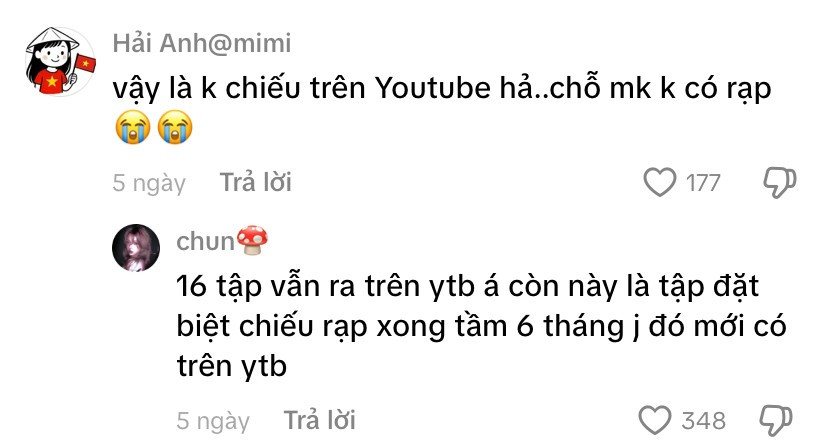Click Trả lời under chun's reply
828x443 pixels.
click(319, 420)
